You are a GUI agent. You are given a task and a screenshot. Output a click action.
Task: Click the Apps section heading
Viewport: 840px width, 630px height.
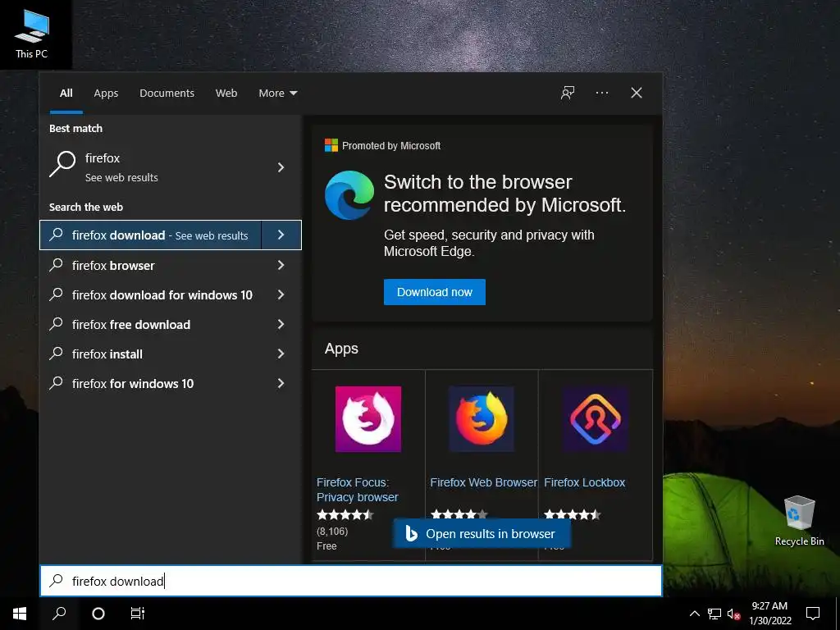tap(341, 349)
